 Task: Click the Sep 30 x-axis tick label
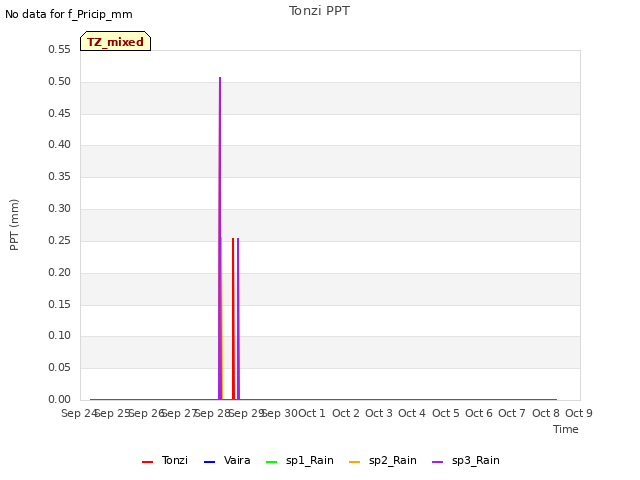(x=279, y=413)
